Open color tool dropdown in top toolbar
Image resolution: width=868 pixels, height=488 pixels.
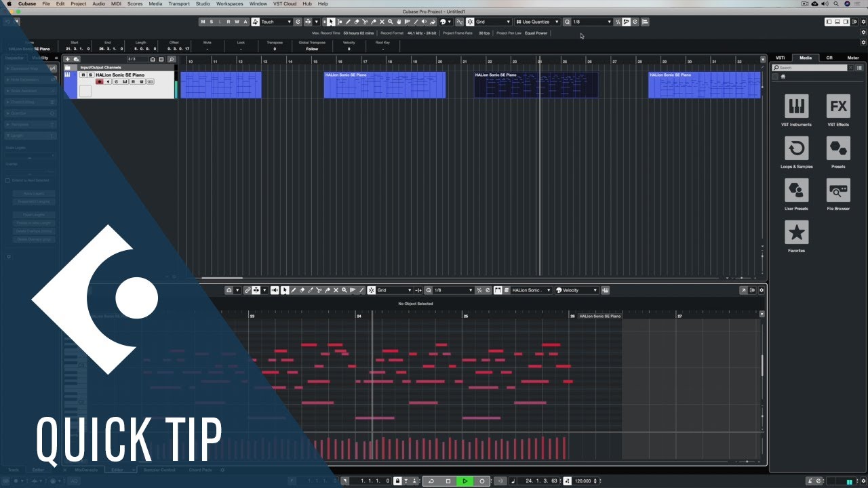click(445, 22)
